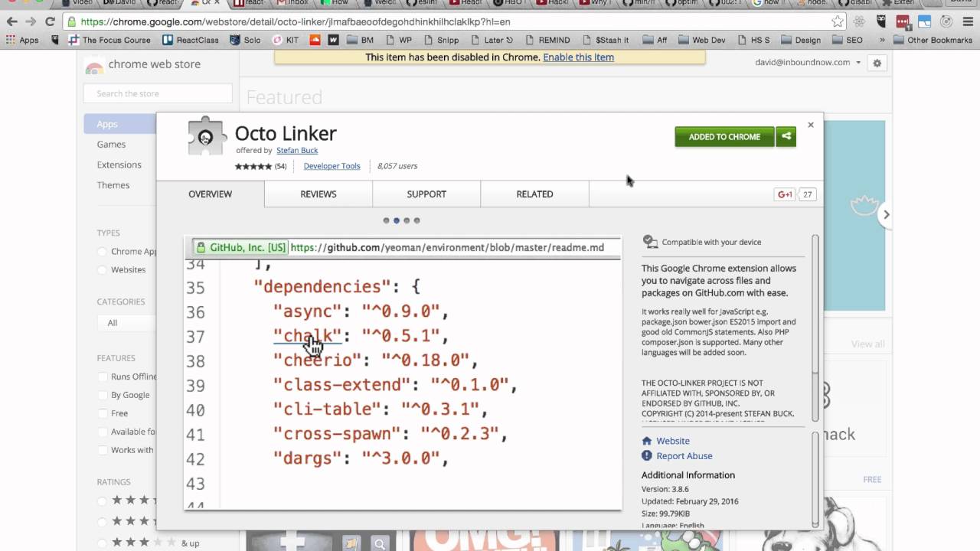The image size is (980, 551).
Task: Open the Website link
Action: pos(673,441)
